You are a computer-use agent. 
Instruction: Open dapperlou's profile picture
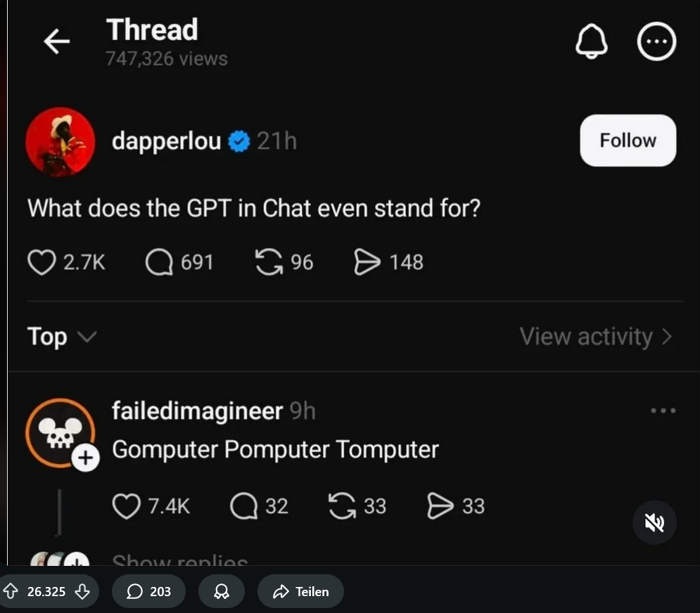click(61, 142)
